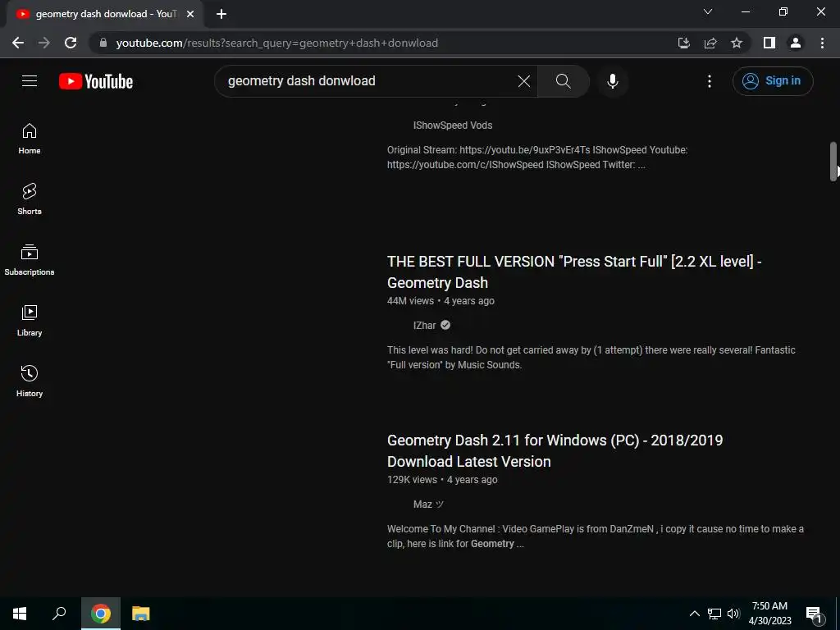
Task: Click the Chrome taskbar icon
Action: (x=101, y=614)
